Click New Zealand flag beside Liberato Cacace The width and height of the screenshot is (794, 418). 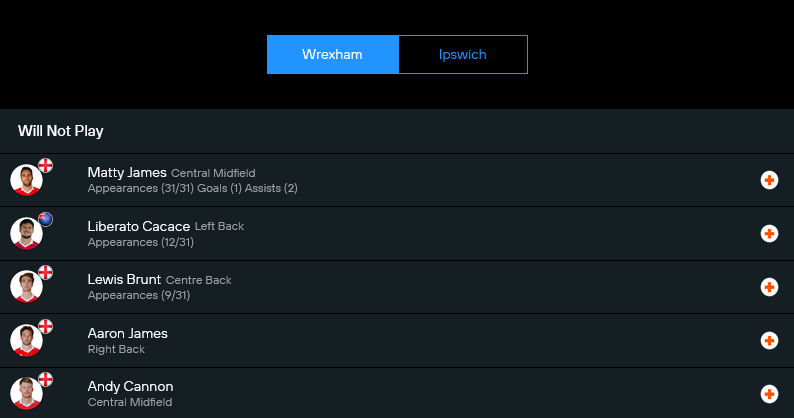click(x=46, y=219)
